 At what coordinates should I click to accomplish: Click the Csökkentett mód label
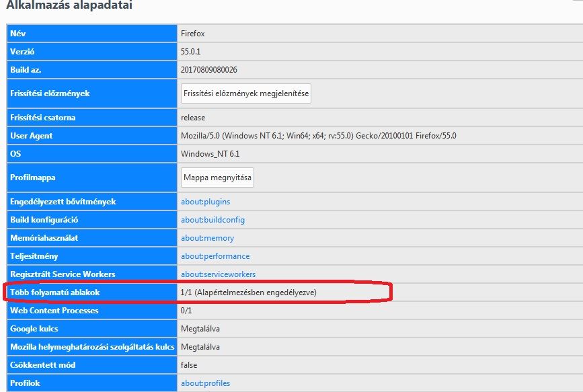pos(43,365)
